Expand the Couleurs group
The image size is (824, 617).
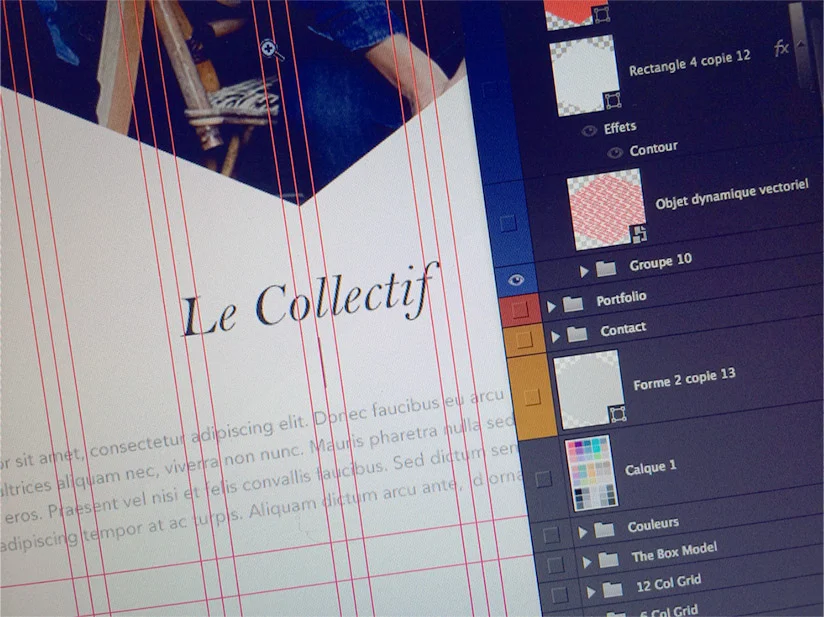pyautogui.click(x=582, y=532)
